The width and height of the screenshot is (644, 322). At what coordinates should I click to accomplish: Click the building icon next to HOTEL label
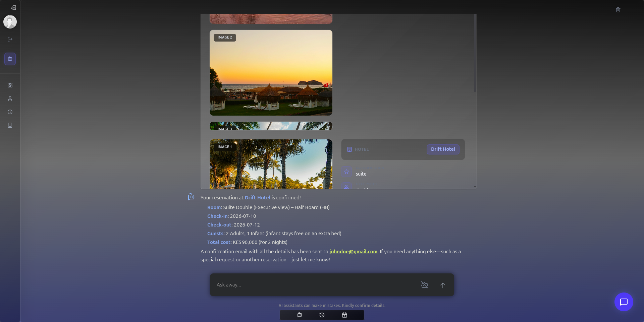point(349,149)
